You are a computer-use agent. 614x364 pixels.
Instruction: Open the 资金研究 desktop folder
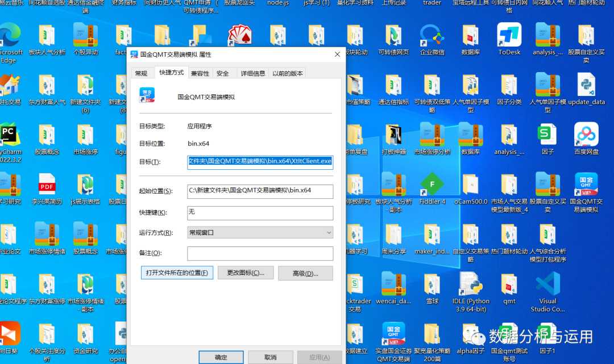point(85,339)
